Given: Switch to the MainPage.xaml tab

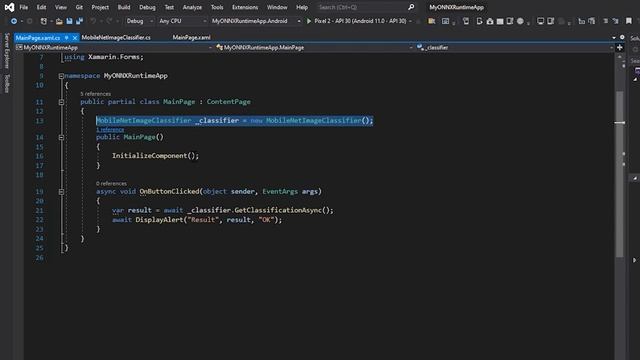Looking at the screenshot, I should tap(191, 38).
